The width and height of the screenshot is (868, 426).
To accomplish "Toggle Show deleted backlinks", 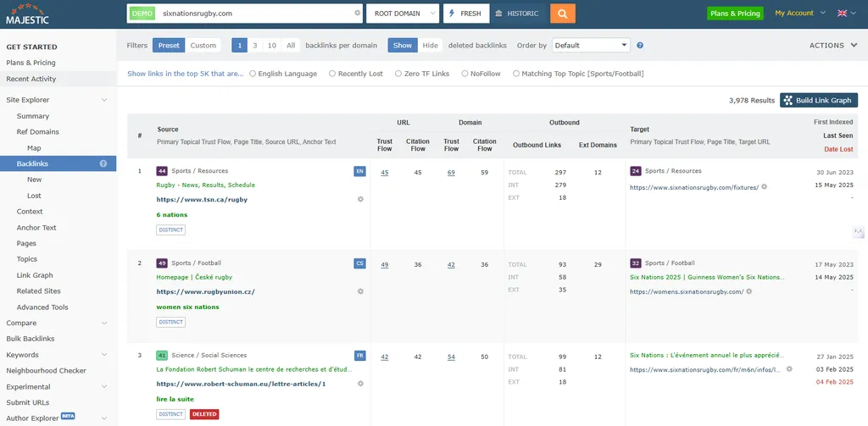I will click(x=403, y=46).
